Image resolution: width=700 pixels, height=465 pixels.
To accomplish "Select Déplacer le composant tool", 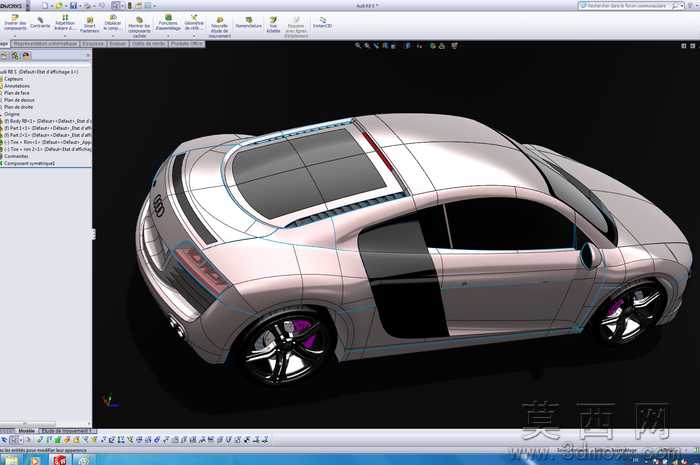I will pos(112,22).
